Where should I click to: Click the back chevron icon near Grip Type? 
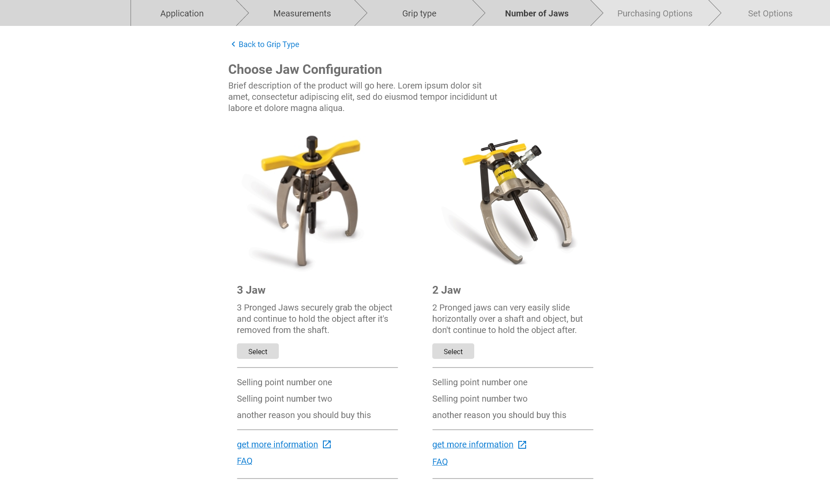click(233, 44)
